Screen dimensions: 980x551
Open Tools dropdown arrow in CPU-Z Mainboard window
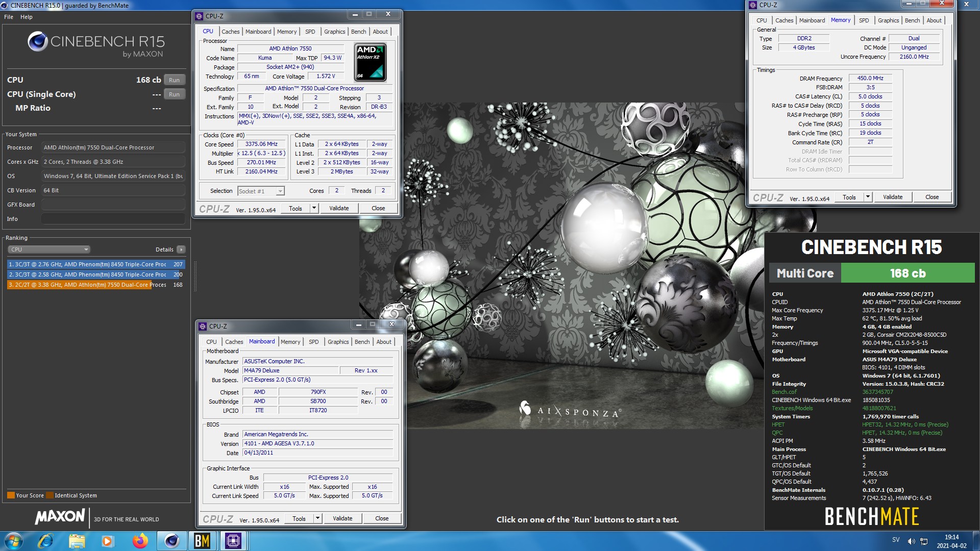(318, 518)
